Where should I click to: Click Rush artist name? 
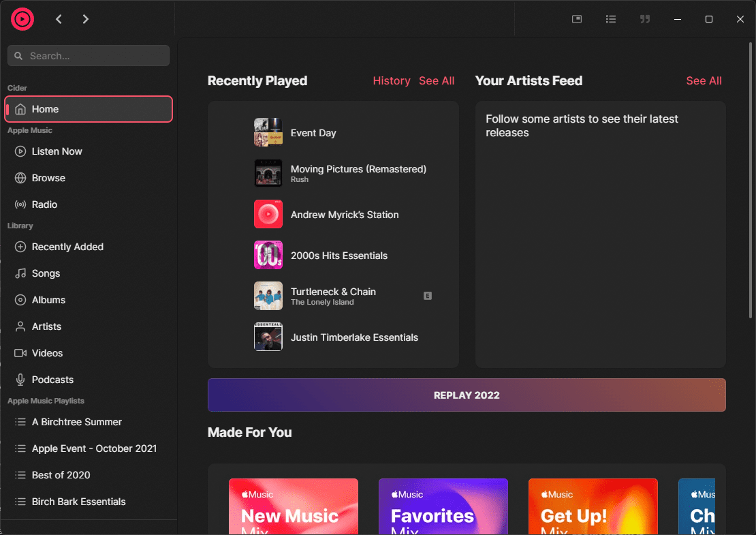tap(300, 179)
